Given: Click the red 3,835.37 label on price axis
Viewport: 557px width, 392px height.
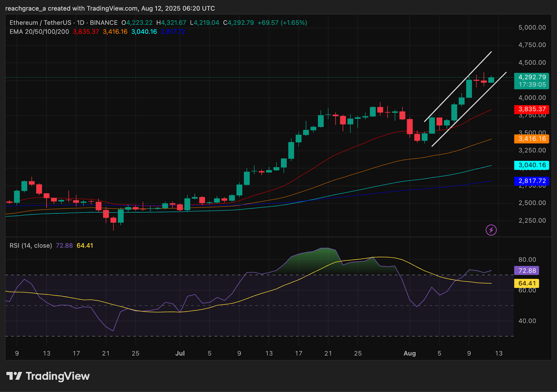Looking at the screenshot, I should (532, 109).
